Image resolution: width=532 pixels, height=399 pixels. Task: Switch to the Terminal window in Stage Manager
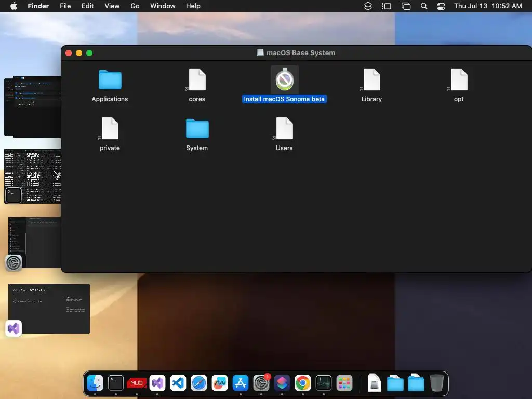pyautogui.click(x=33, y=176)
